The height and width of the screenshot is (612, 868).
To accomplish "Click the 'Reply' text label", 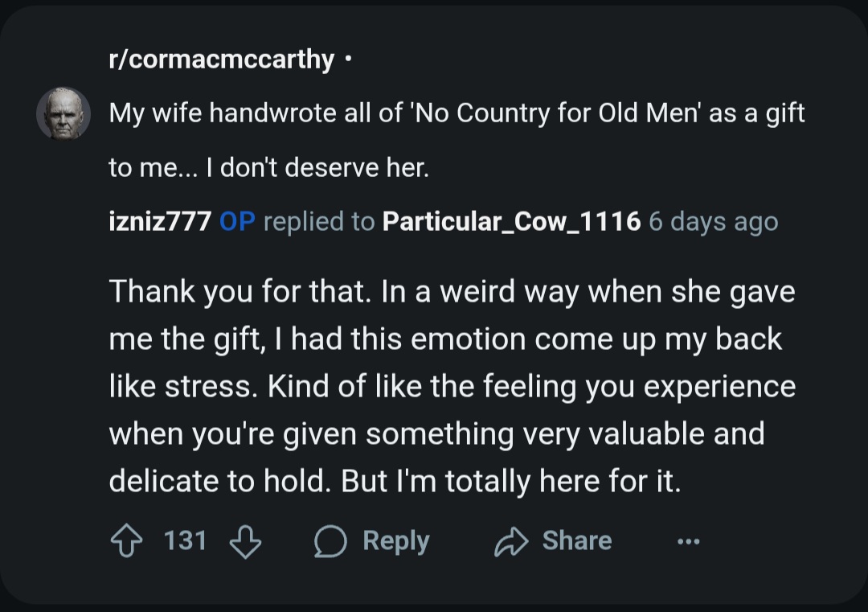I will (395, 540).
